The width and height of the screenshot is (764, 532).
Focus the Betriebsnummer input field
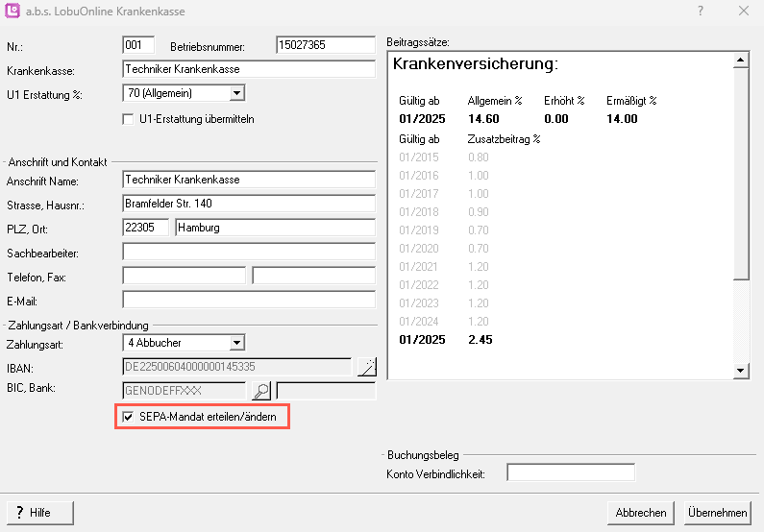[x=324, y=45]
